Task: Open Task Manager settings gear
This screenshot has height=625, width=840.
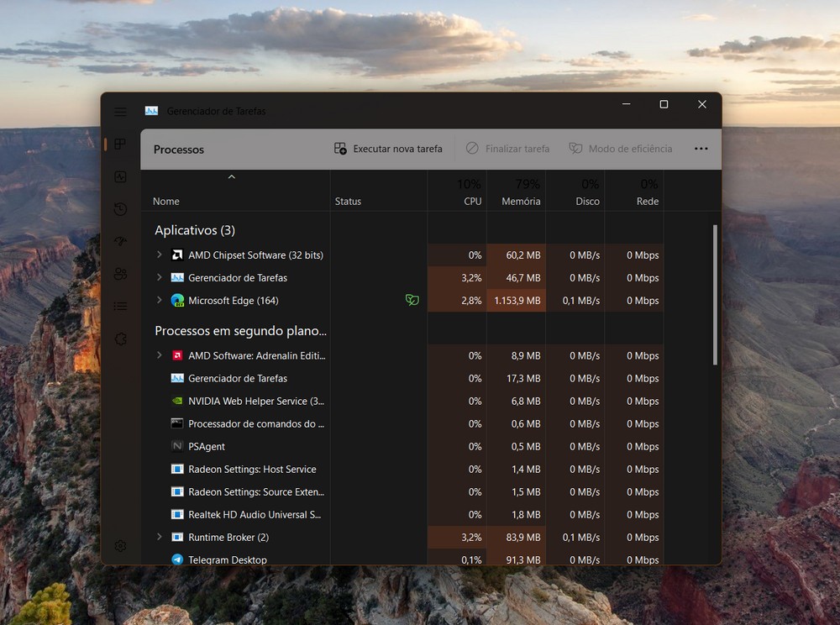Action: (x=120, y=546)
